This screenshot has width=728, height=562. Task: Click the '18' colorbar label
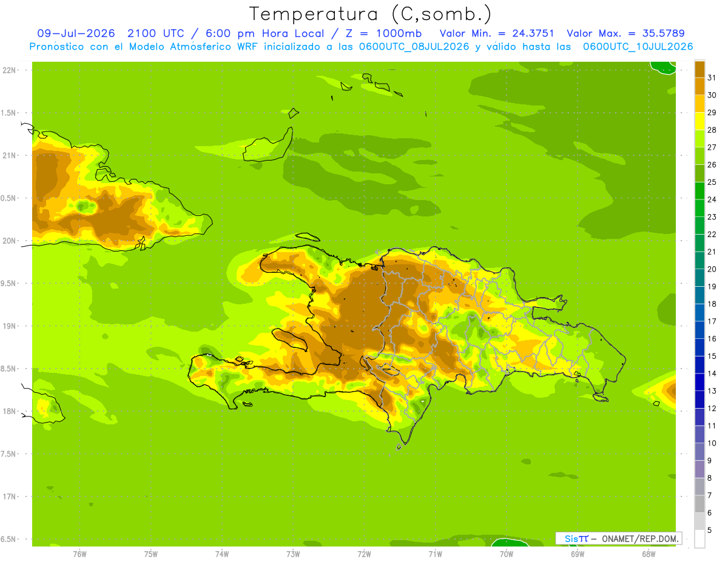click(712, 304)
